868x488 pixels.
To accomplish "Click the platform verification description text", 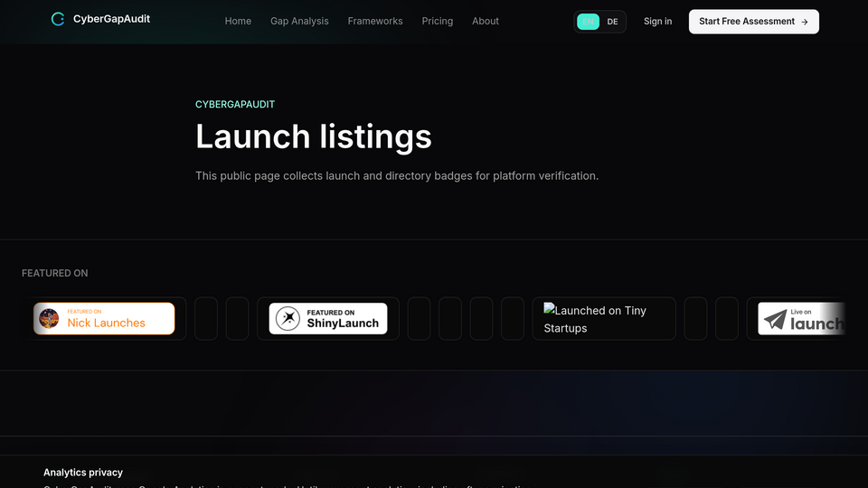I will pos(397,176).
